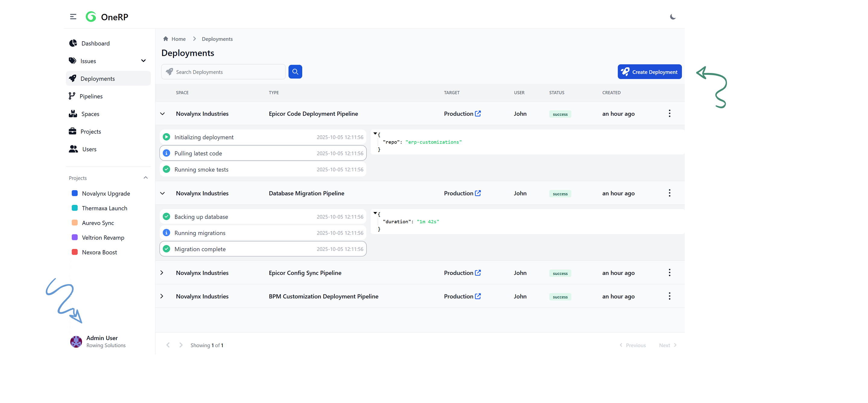Click OneRP logo icon
868x403 pixels.
click(x=91, y=17)
